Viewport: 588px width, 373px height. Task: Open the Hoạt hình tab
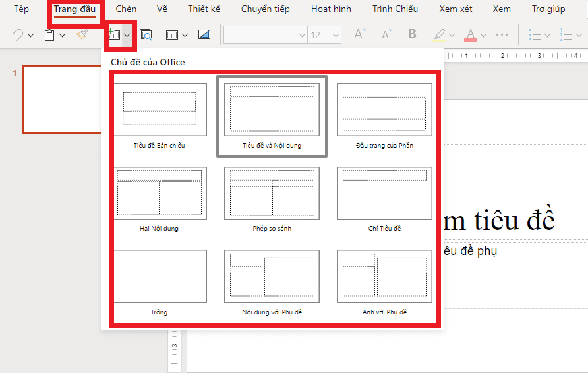pos(331,9)
